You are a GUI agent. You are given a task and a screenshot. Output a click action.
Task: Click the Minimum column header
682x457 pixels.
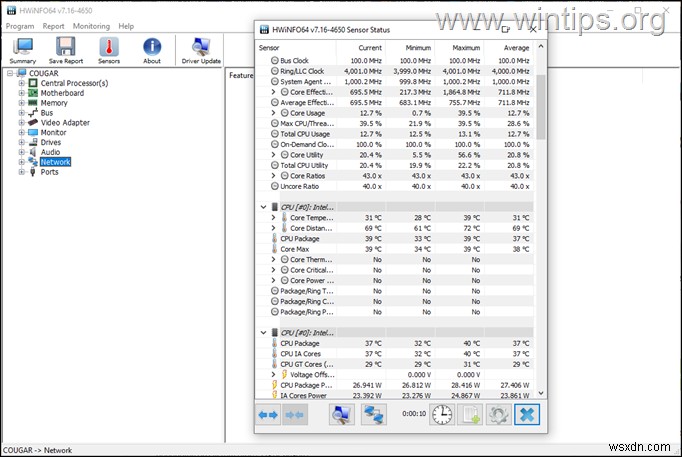pos(410,48)
